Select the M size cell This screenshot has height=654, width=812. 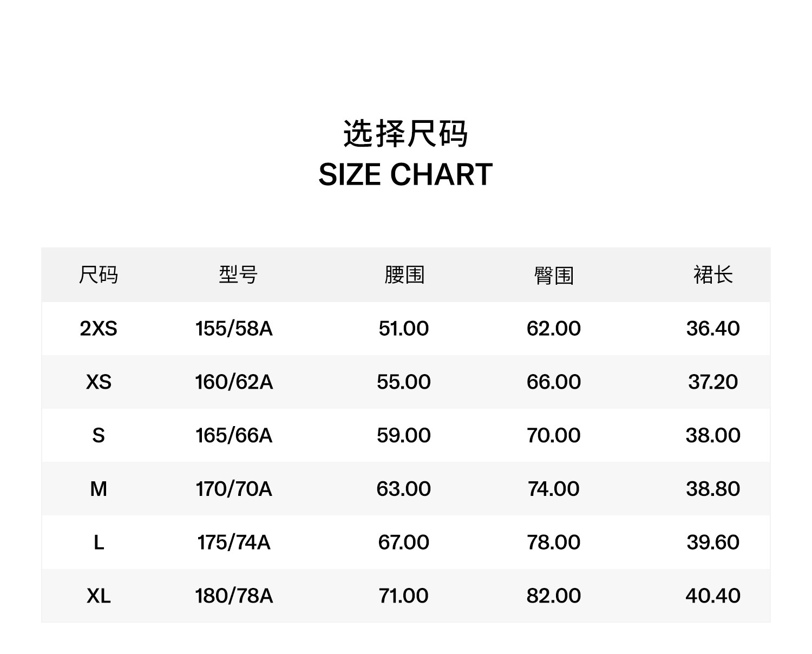click(x=98, y=489)
